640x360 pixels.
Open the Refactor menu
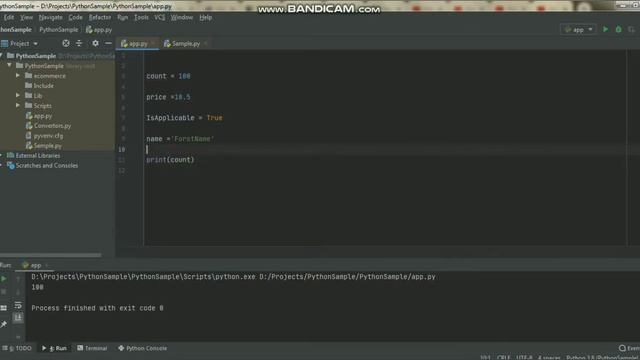(100, 17)
